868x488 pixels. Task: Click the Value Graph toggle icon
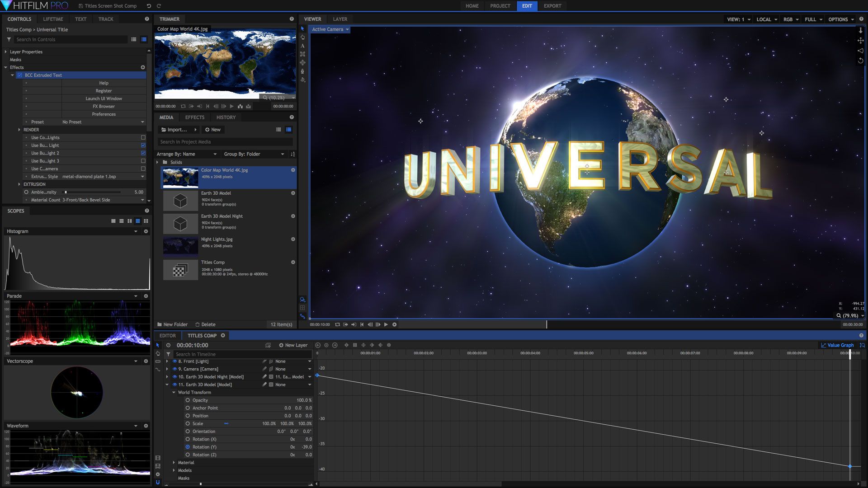823,345
